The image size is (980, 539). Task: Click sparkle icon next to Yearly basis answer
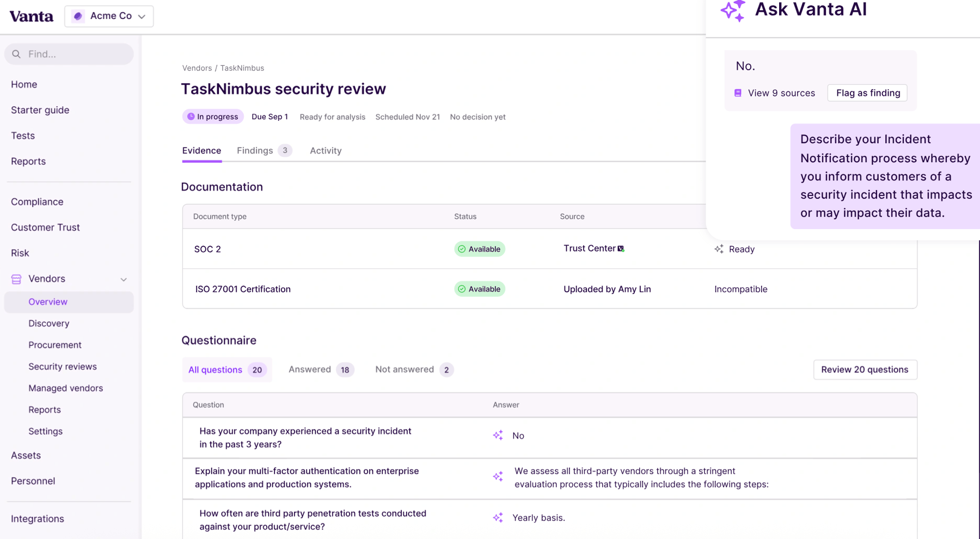(498, 518)
